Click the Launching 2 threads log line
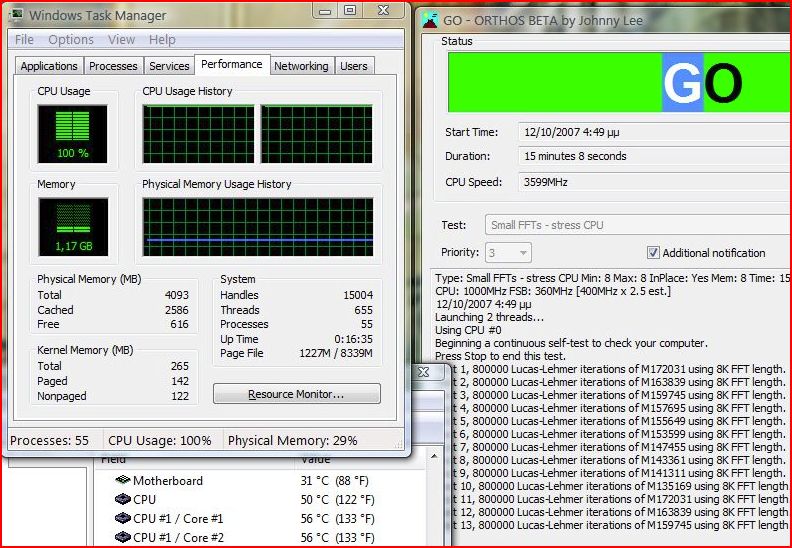 (489, 317)
